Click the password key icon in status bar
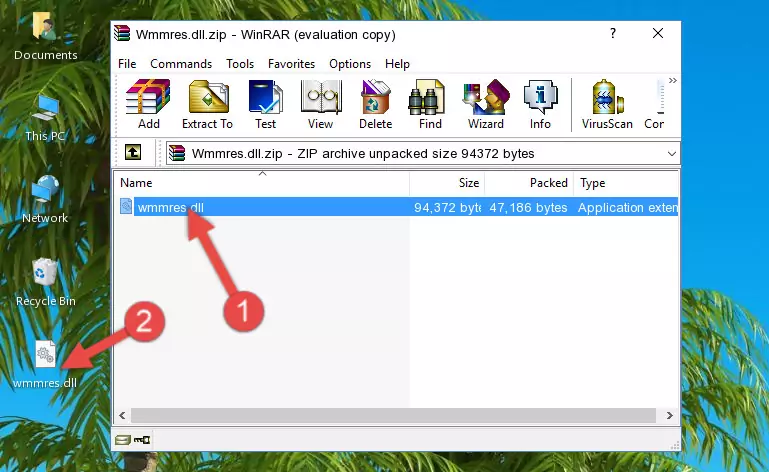The image size is (769, 472). (x=142, y=440)
